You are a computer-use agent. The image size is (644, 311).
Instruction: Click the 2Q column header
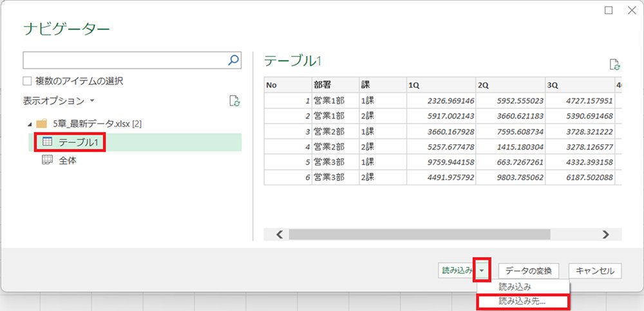pyautogui.click(x=511, y=85)
